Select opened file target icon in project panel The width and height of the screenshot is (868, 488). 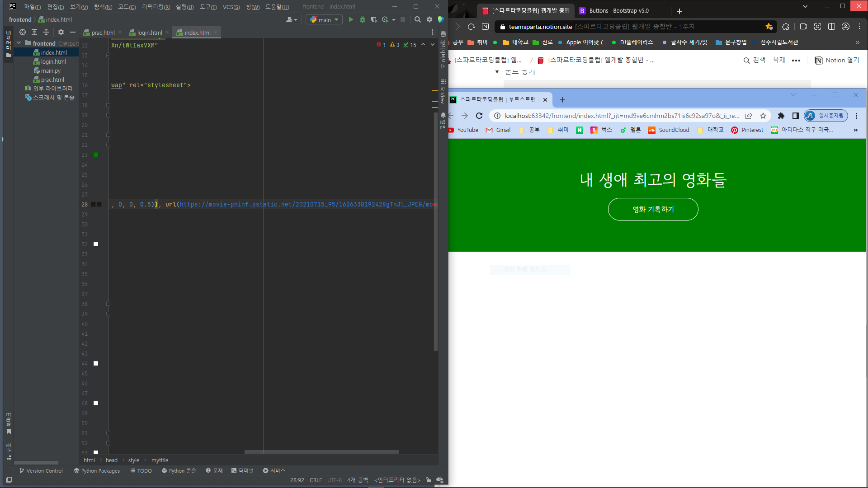click(23, 32)
